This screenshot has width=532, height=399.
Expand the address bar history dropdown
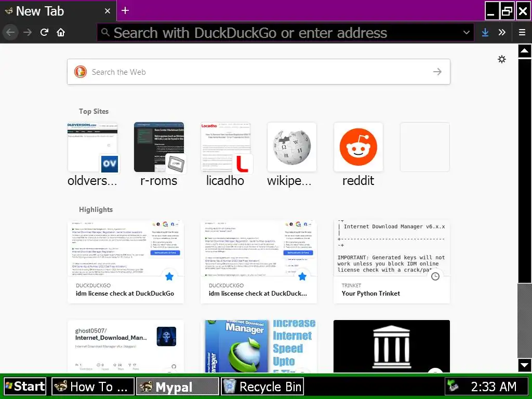tap(467, 33)
